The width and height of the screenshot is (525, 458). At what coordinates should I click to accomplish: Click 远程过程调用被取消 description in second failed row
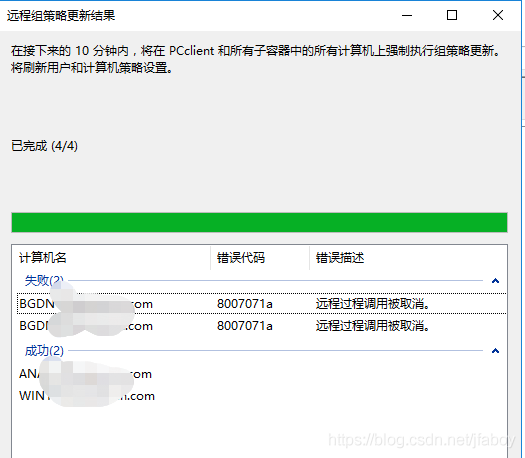tap(373, 325)
